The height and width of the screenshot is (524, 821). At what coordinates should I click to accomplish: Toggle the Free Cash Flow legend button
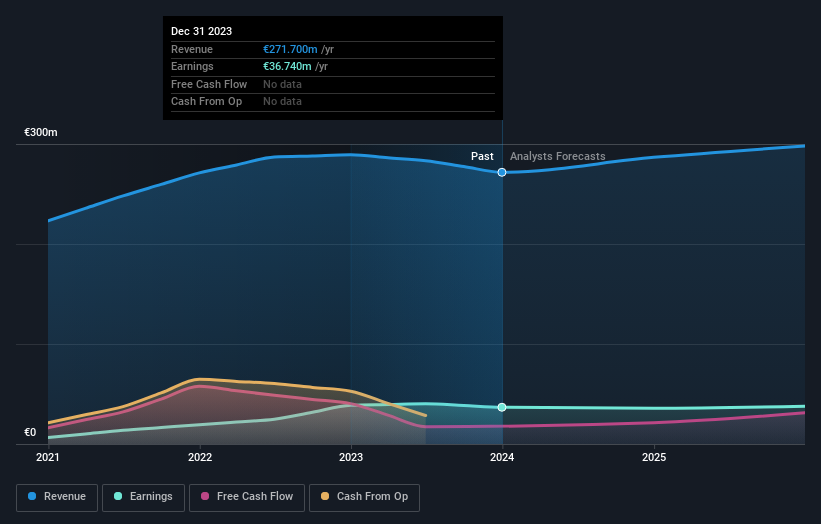(247, 497)
